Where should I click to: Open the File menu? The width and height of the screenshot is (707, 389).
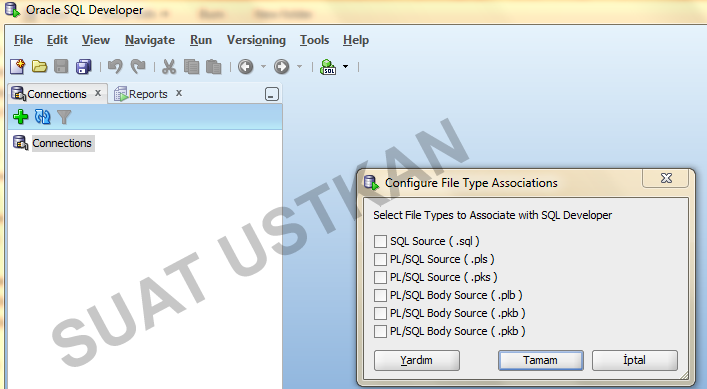tap(23, 40)
